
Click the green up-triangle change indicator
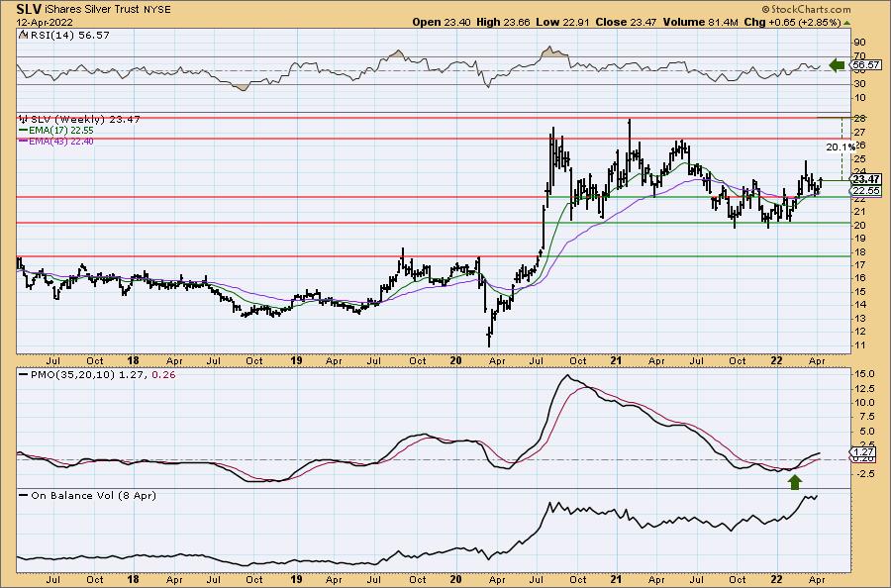pyautogui.click(x=846, y=23)
